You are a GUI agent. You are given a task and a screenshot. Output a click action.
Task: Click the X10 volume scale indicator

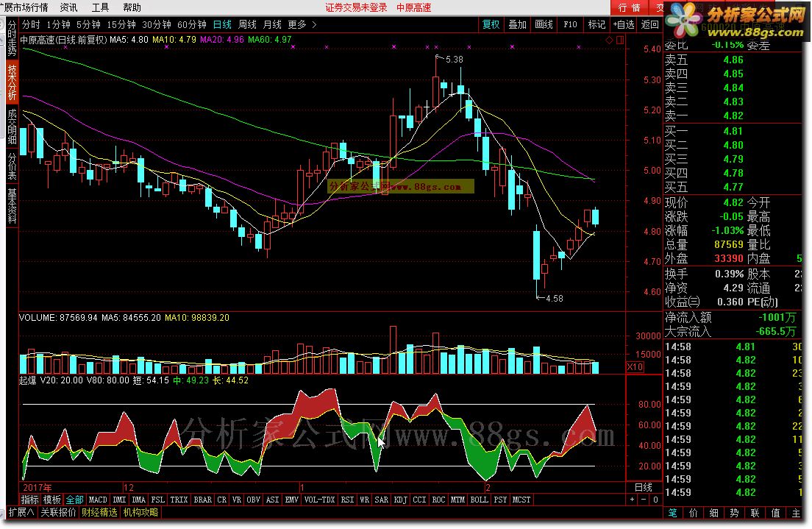[x=635, y=367]
